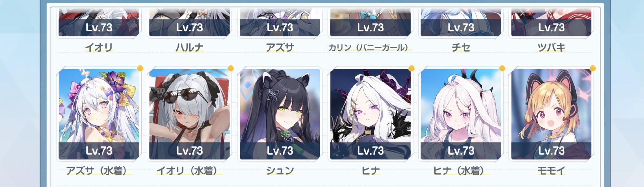This screenshot has width=644, height=187.
Task: Click the シュン name label
Action: [x=280, y=171]
